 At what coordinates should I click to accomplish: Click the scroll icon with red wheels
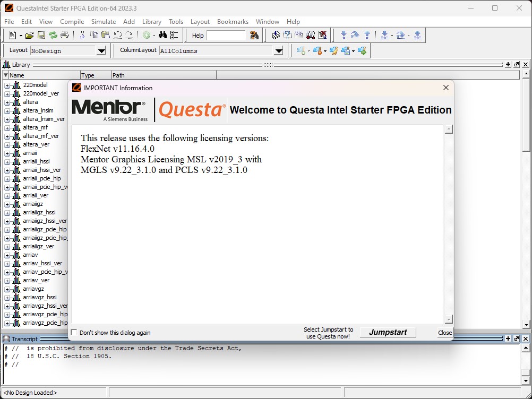pyautogui.click(x=311, y=35)
